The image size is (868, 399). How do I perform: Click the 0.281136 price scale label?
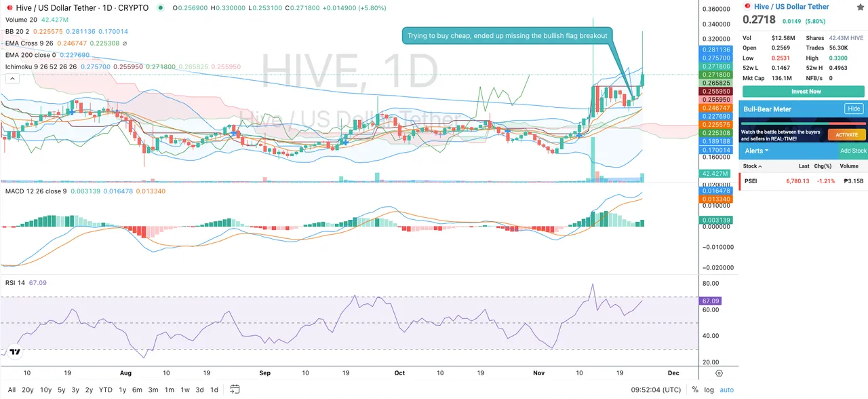pos(715,50)
